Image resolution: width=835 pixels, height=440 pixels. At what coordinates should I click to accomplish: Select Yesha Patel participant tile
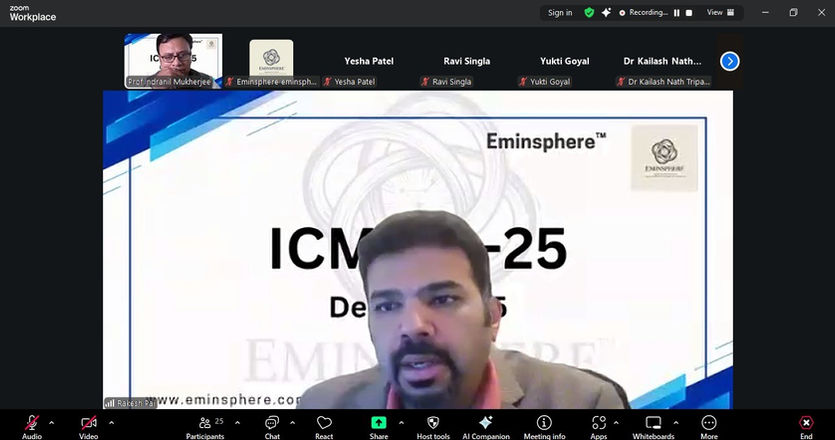click(369, 61)
